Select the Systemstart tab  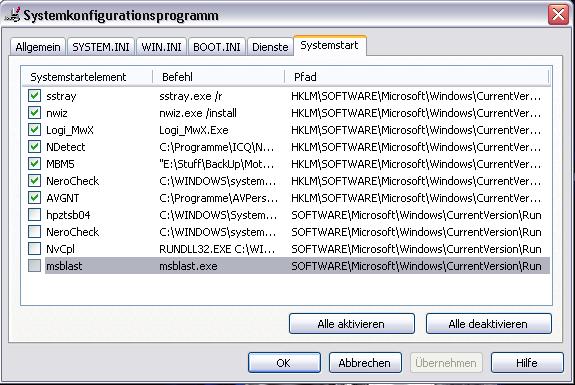coord(329,45)
